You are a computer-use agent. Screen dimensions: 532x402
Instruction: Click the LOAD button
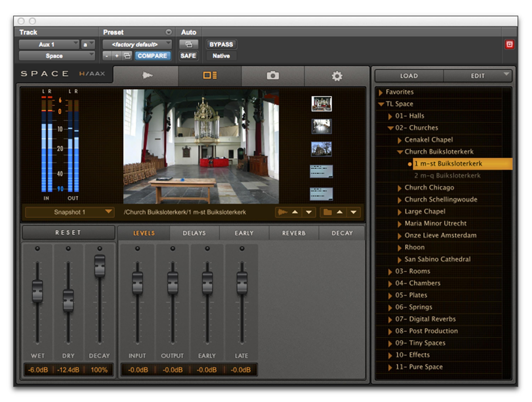tap(409, 76)
